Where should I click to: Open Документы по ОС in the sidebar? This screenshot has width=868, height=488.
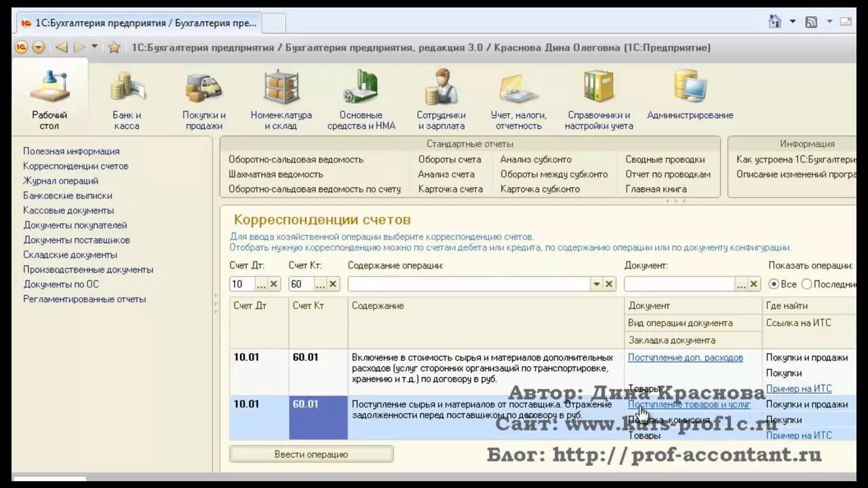(x=61, y=284)
